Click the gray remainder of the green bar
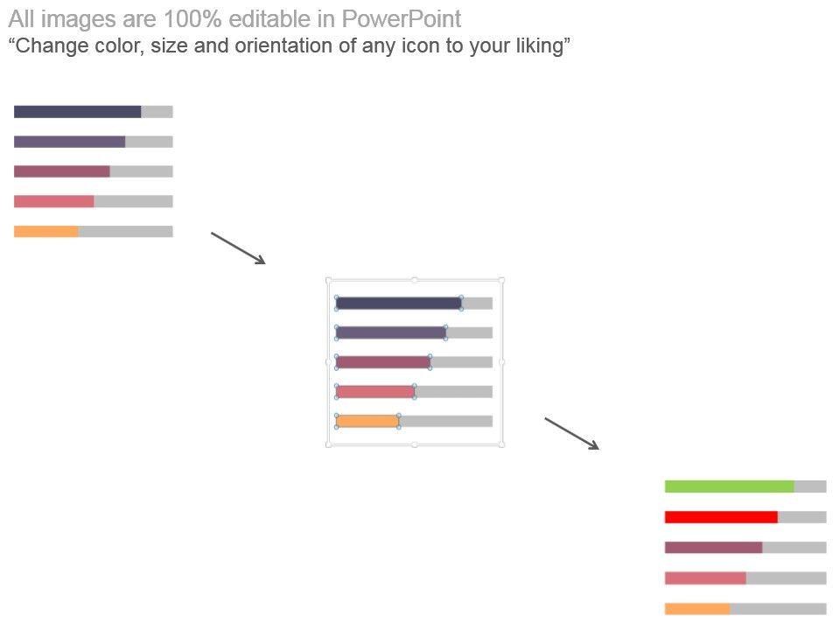Image resolution: width=840 pixels, height=630 pixels. point(810,486)
